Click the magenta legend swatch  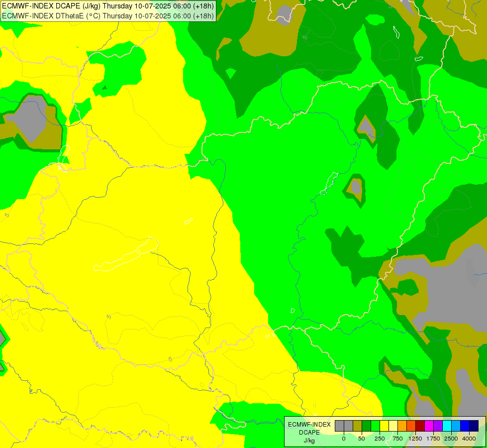(x=429, y=426)
